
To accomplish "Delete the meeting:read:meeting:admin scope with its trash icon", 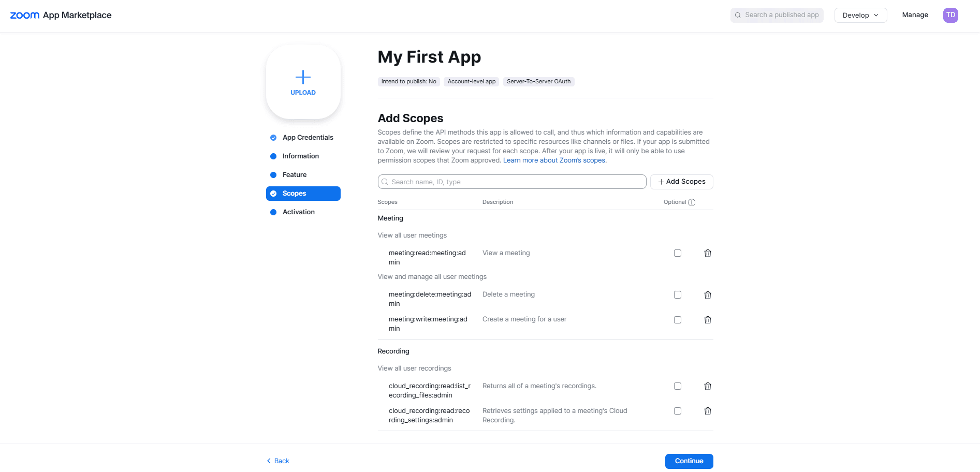I will (x=708, y=253).
